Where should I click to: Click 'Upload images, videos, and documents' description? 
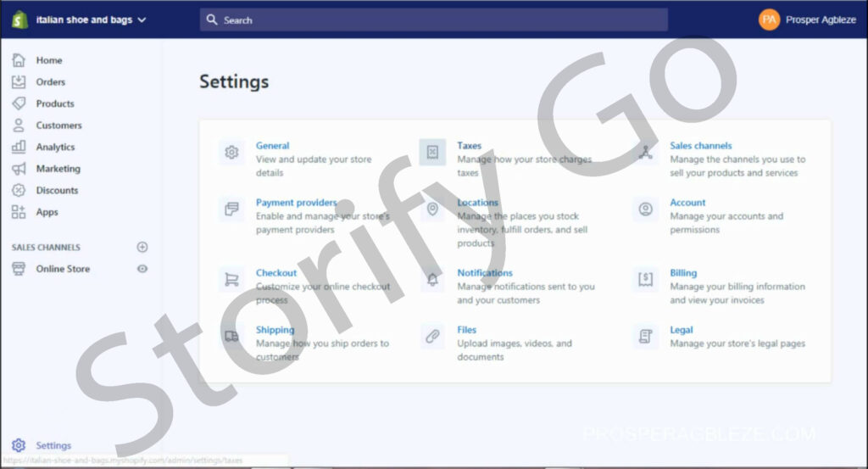click(515, 350)
